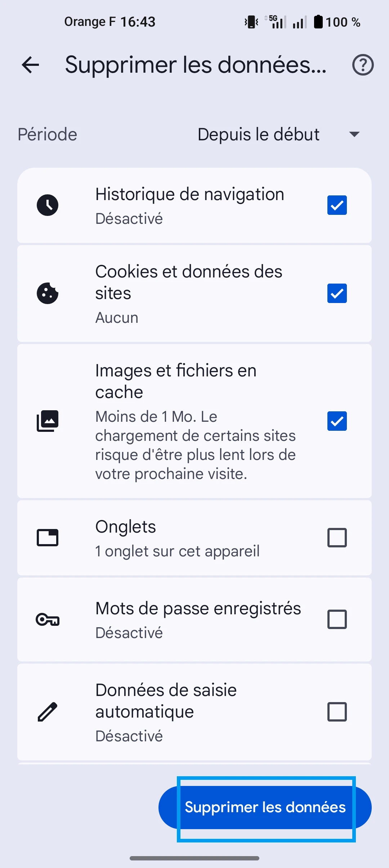
Task: Uncheck Historique de navigation checkbox
Action: [337, 205]
